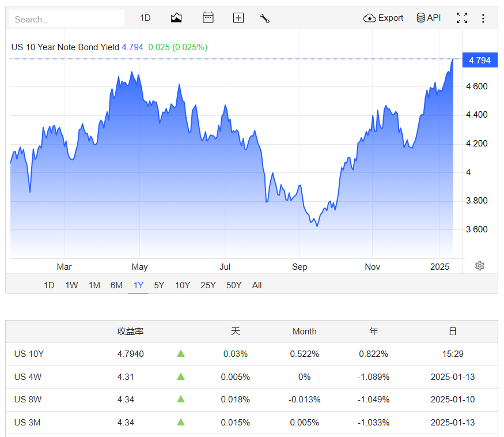Show the All time range
Viewport: 504px width, 437px height.
coord(257,285)
